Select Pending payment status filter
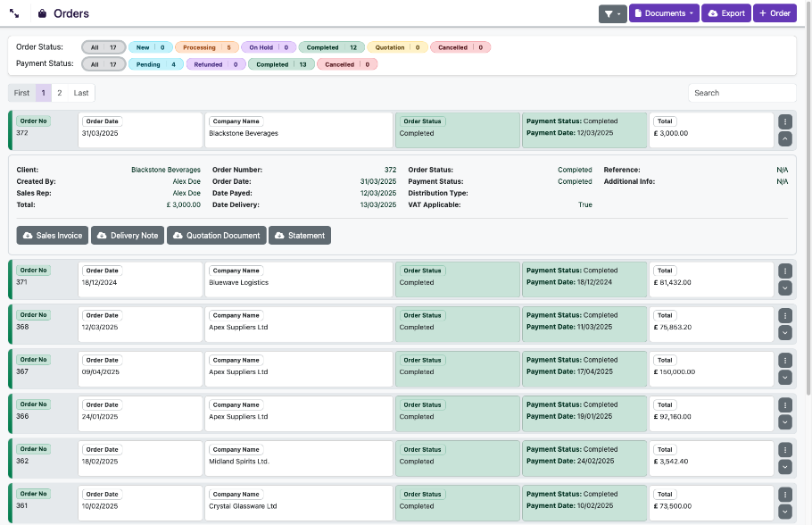This screenshot has height=525, width=812. tap(156, 64)
